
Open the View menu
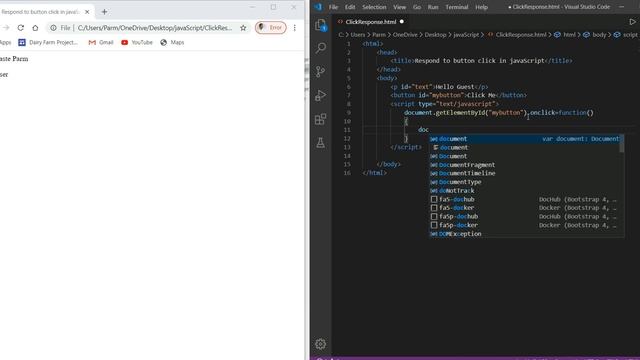tap(400, 7)
